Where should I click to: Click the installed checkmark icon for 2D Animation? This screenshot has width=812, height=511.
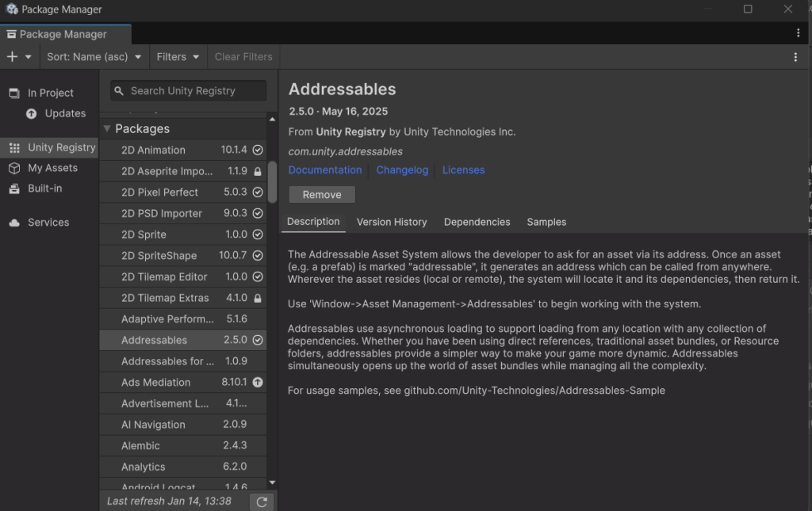(258, 150)
